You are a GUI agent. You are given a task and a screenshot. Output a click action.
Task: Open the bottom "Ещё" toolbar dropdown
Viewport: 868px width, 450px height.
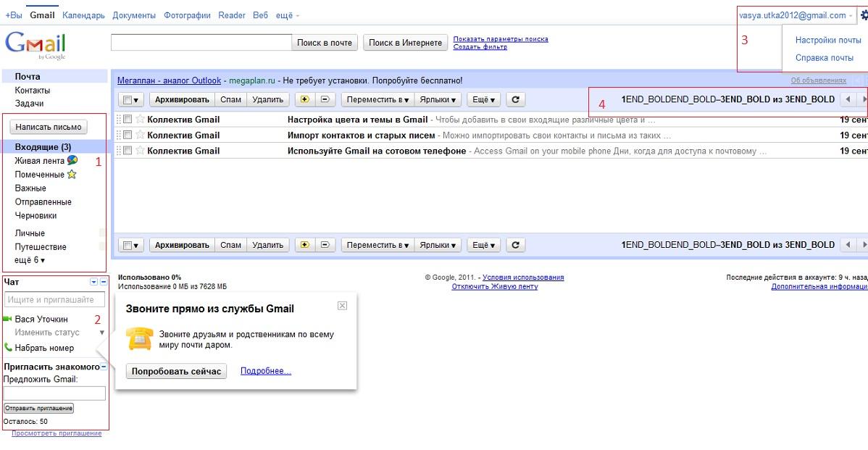[x=484, y=245]
